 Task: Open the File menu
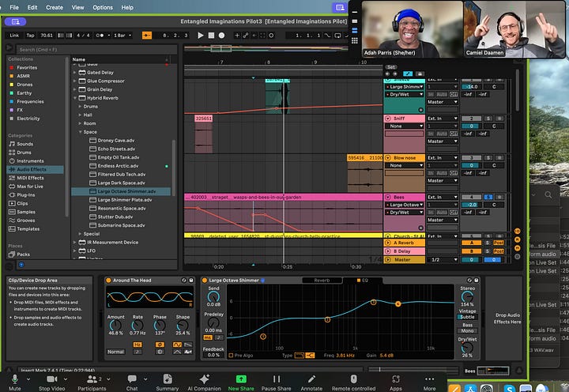[x=14, y=7]
